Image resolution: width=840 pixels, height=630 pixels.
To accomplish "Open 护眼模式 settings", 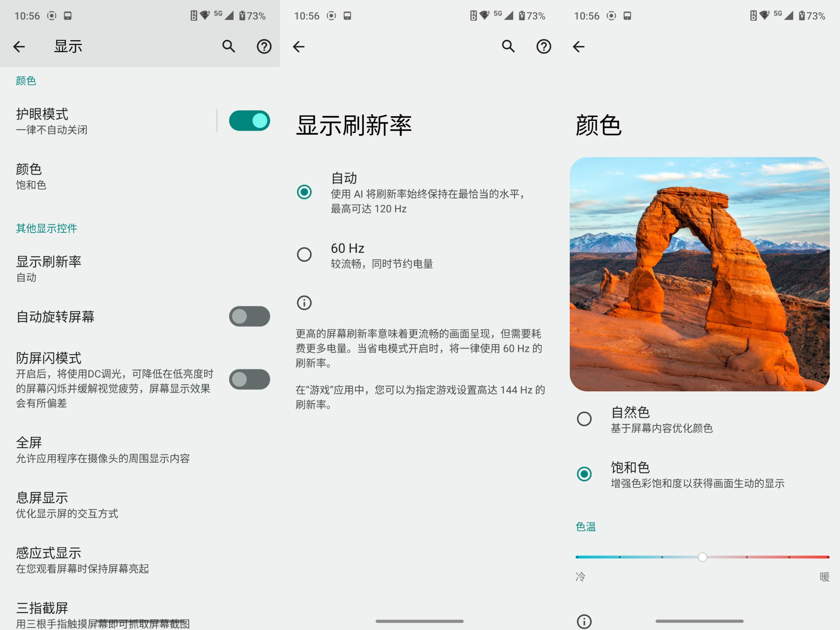I will tap(108, 121).
